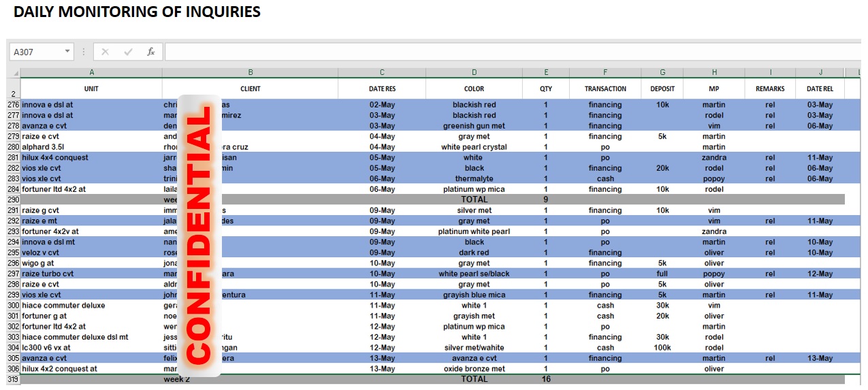Screen dimensions: 868x390
Task: Select the 'grayish blue mica' color cell
Action: tap(474, 295)
